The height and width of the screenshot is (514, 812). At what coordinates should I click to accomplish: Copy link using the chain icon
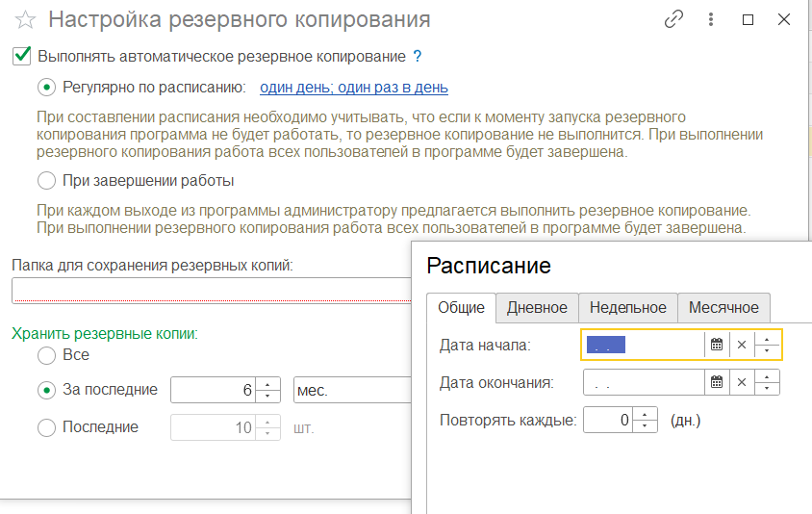point(673,19)
